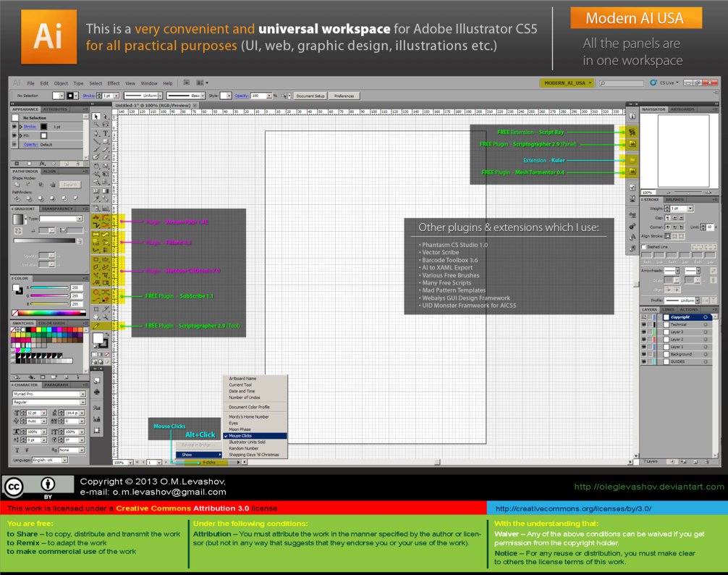Hide the Background layer
This screenshot has width=728, height=575.
coord(643,354)
